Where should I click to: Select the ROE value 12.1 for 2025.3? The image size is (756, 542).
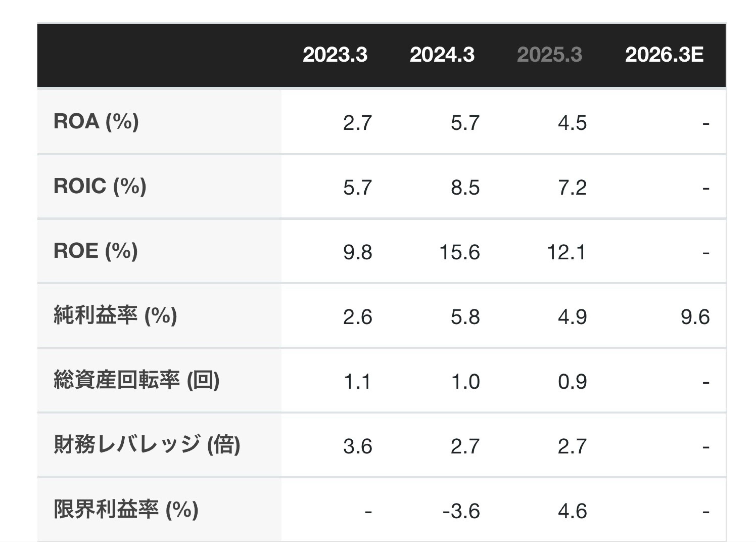566,252
